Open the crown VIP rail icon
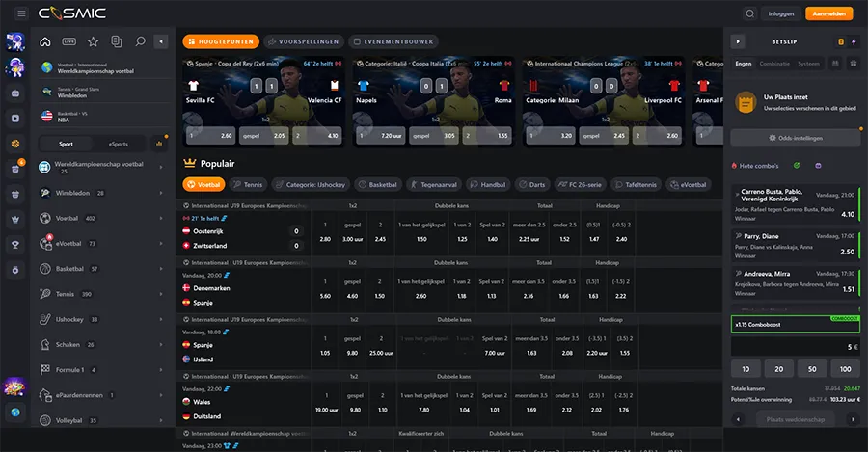 (14, 220)
